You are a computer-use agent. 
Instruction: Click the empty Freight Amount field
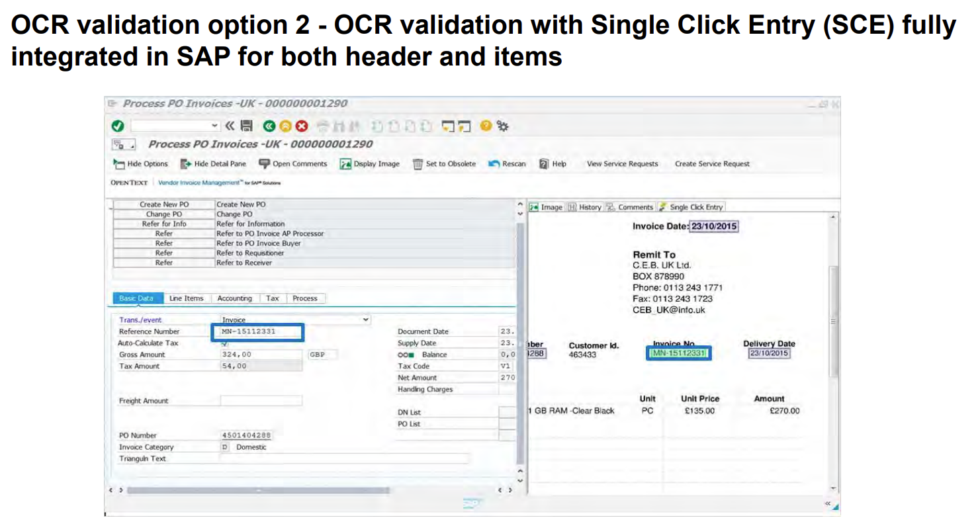pyautogui.click(x=261, y=401)
